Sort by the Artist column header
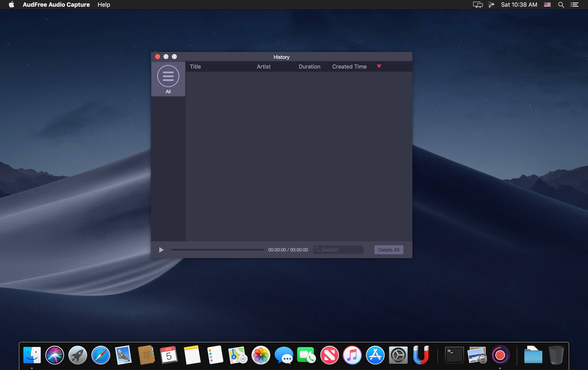The width and height of the screenshot is (588, 370). click(x=263, y=67)
